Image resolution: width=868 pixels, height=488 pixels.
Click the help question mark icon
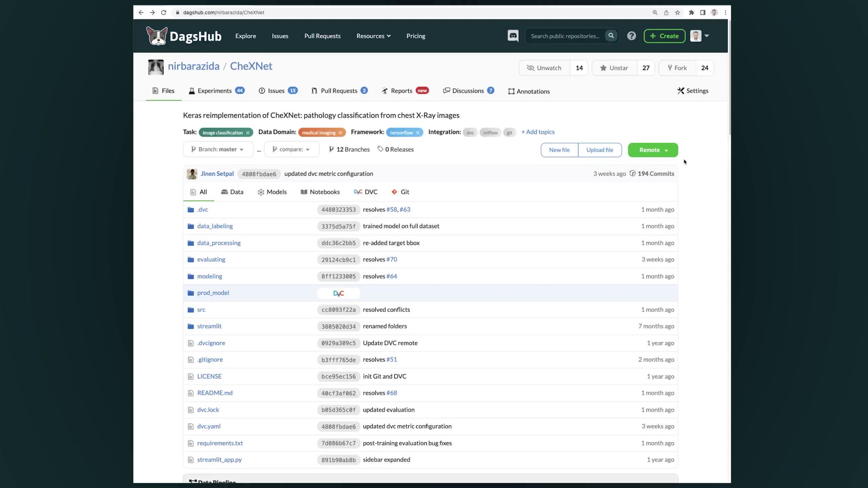pyautogui.click(x=632, y=36)
